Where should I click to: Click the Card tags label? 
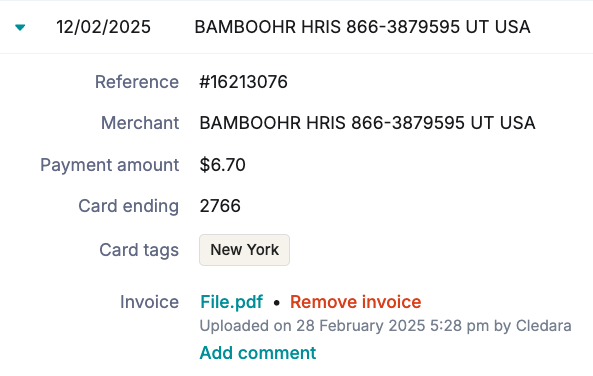point(139,250)
